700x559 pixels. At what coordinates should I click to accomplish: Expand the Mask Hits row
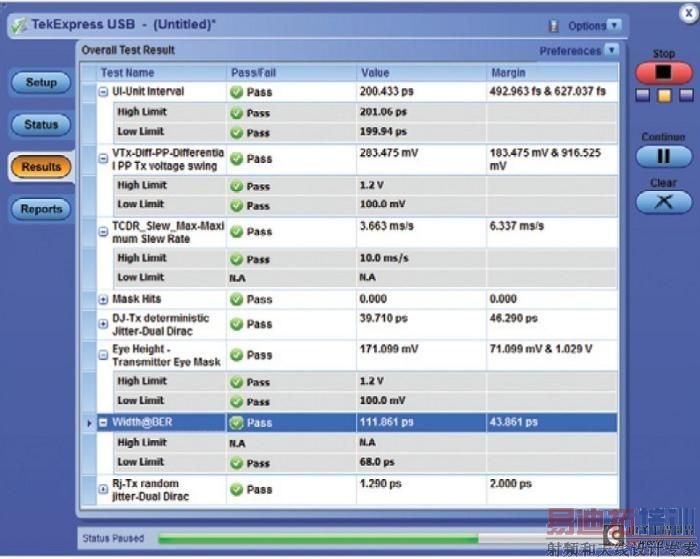[x=103, y=299]
